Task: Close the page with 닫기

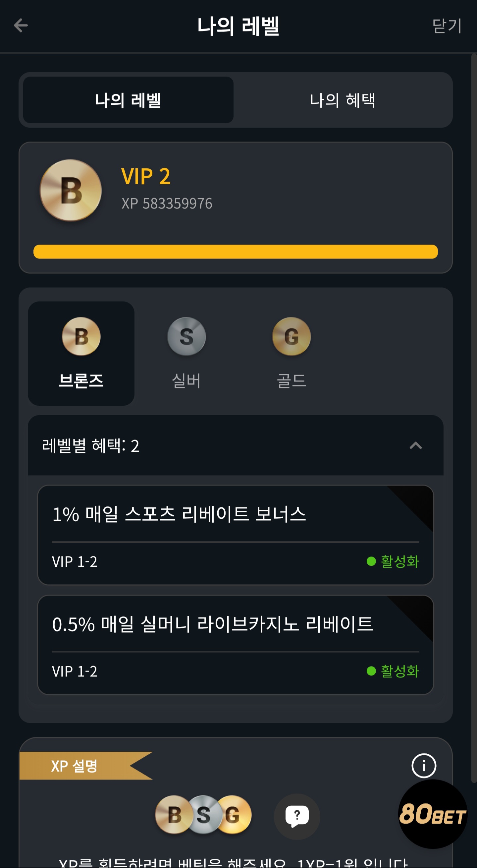Action: coord(447,26)
